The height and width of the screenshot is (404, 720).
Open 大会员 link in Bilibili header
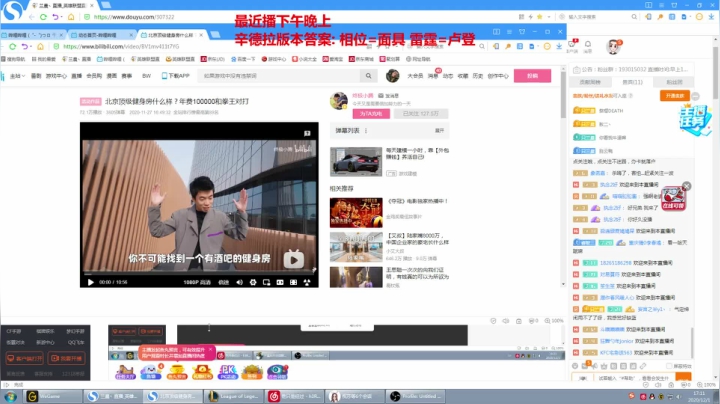(415, 76)
